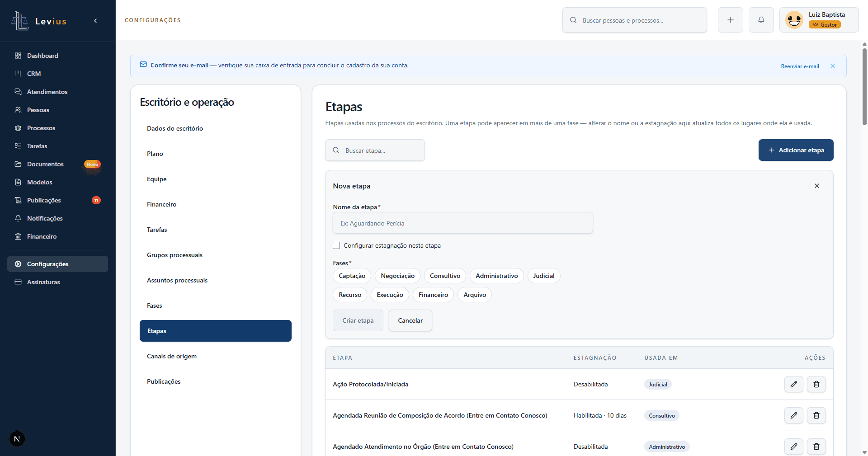Image resolution: width=868 pixels, height=456 pixels.
Task: Open Publicações in the left navigation bar
Action: point(57,200)
